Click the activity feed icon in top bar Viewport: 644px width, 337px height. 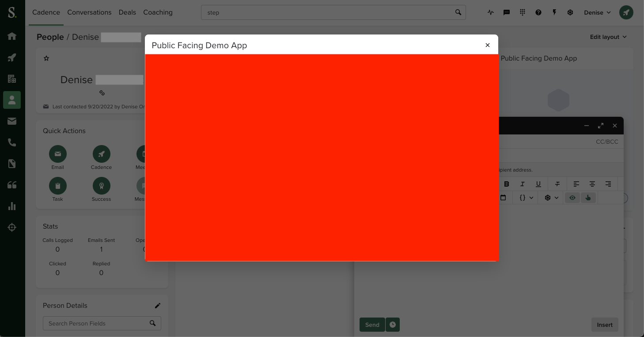click(x=491, y=12)
